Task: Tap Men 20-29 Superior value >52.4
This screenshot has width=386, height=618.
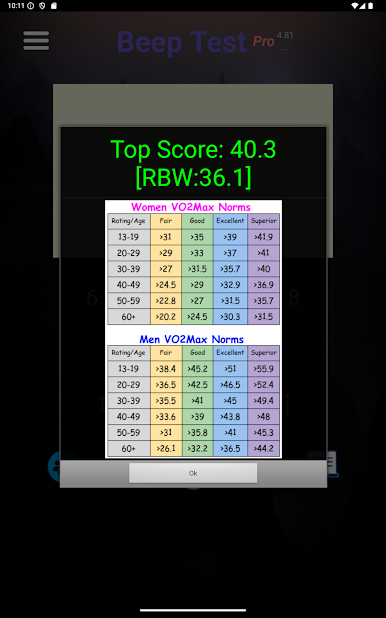Action: pos(264,384)
